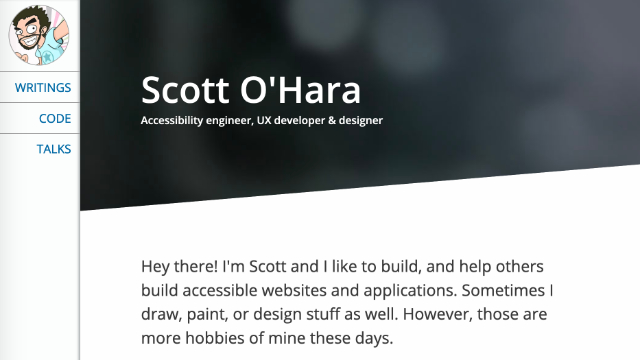640x360 pixels.
Task: Open the TALKS navigation link
Action: tap(54, 149)
